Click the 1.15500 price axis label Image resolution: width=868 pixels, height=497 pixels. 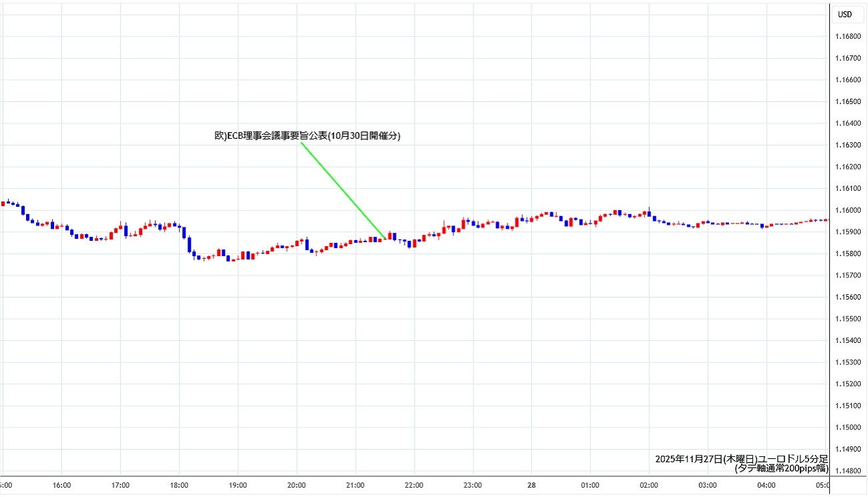point(847,319)
